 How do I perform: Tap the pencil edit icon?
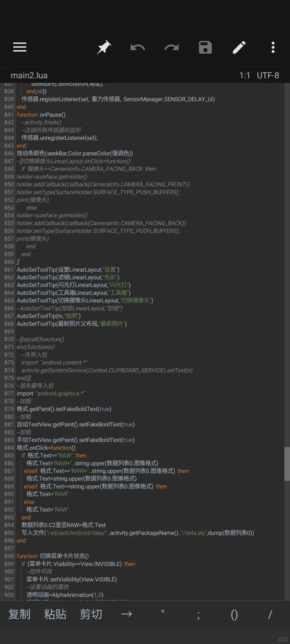(239, 47)
